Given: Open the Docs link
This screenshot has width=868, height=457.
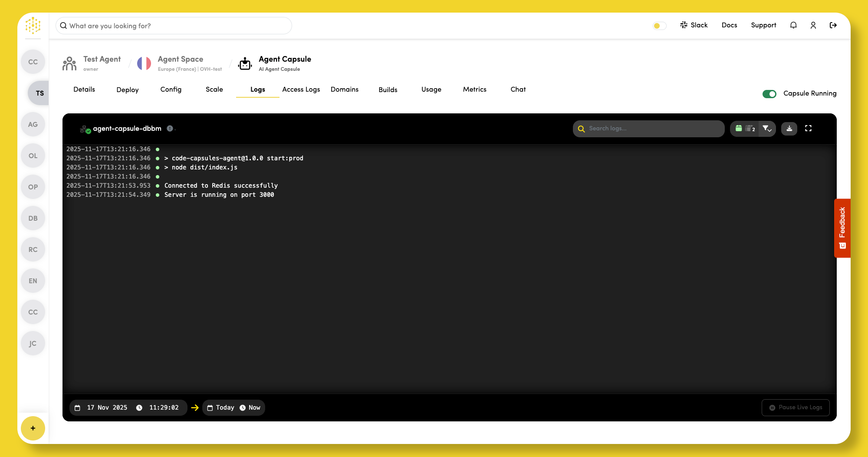Looking at the screenshot, I should pyautogui.click(x=729, y=25).
